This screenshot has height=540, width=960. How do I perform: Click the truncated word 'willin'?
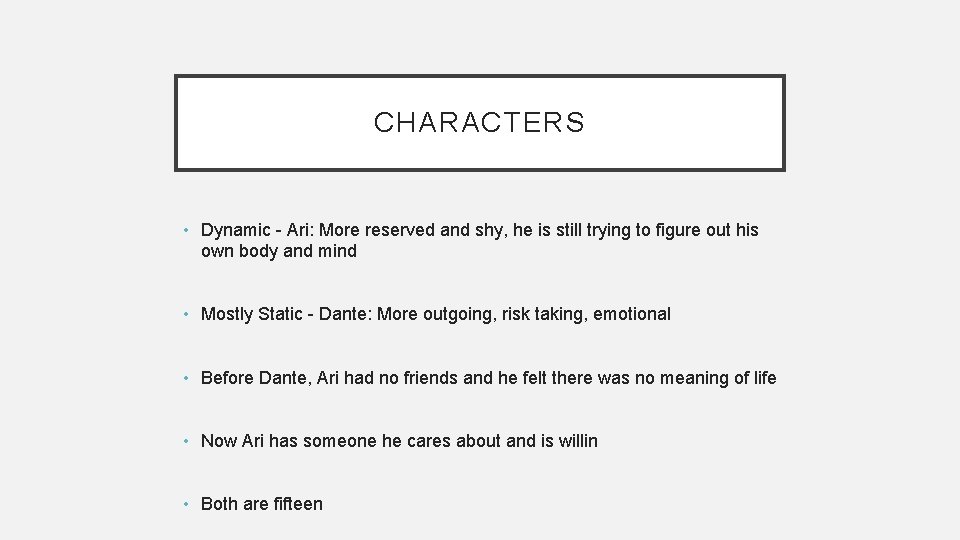tap(578, 441)
